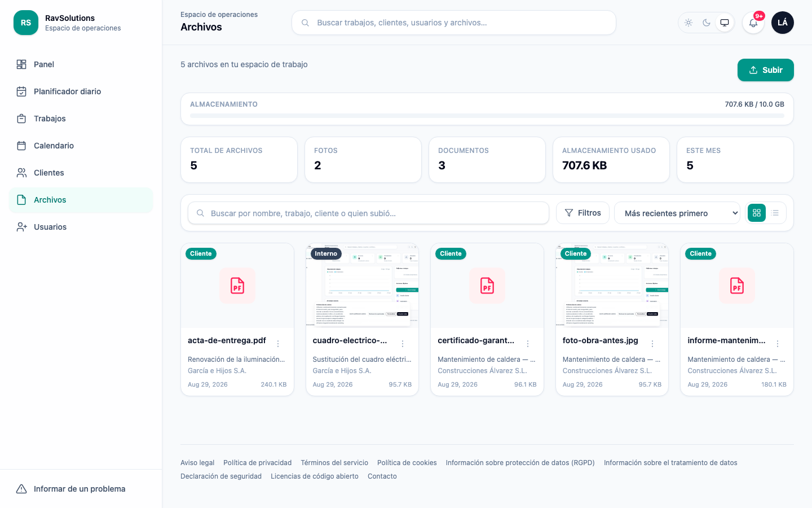Focus the file search by name field
Image resolution: width=812 pixels, height=508 pixels.
pos(368,213)
